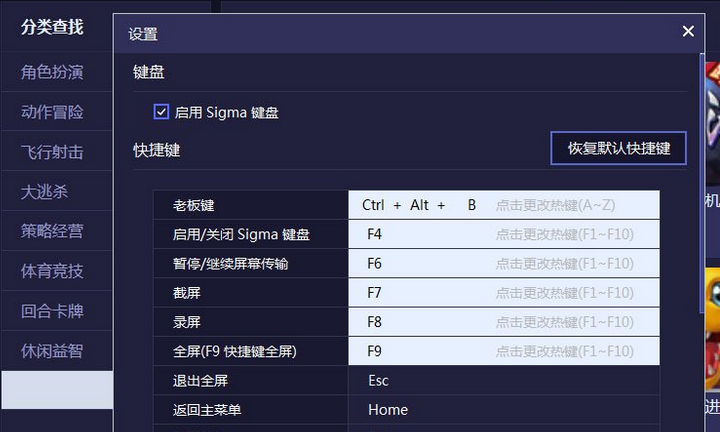
Task: Click the settings dialog vertical scrollbar
Action: pyautogui.click(x=702, y=184)
